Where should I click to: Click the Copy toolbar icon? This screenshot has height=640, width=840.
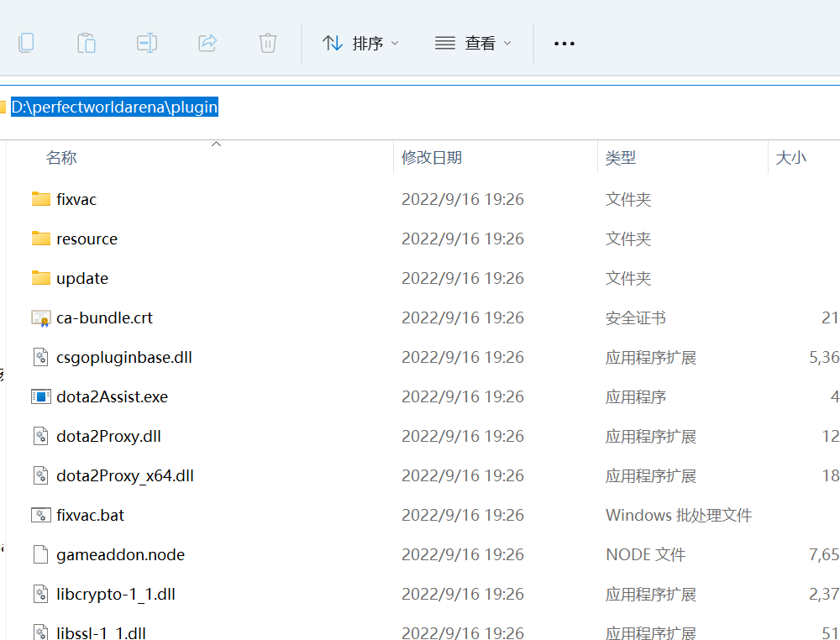coord(26,43)
